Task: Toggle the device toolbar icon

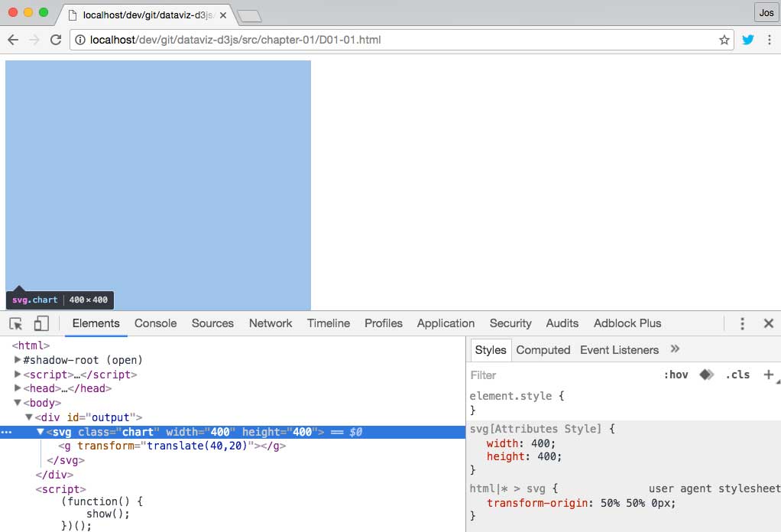Action: [x=41, y=324]
